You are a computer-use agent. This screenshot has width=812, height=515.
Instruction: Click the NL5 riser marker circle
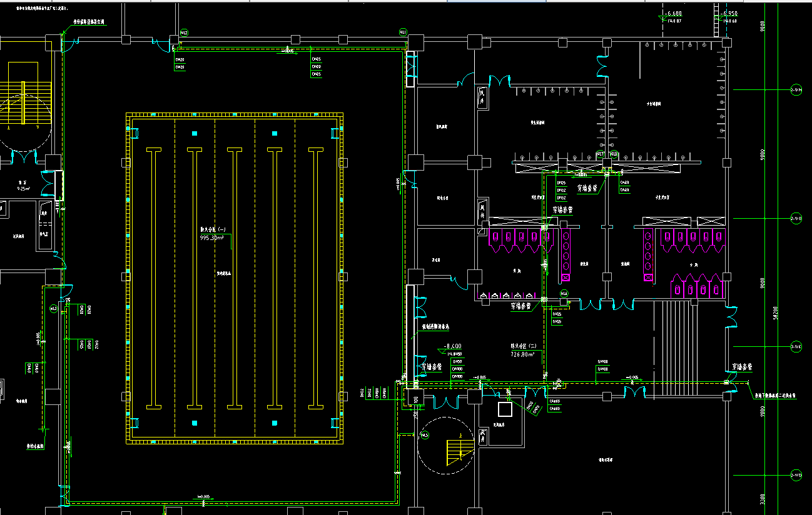tap(425, 435)
